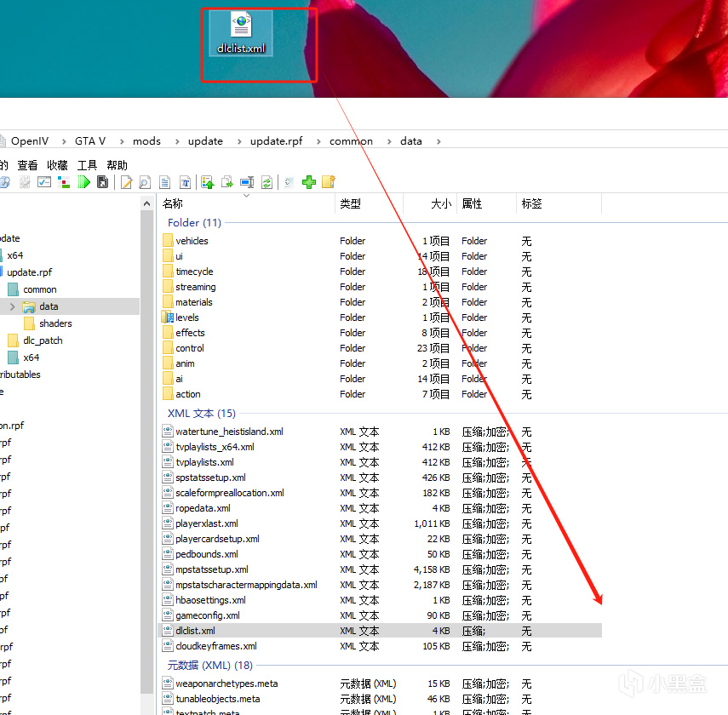Click the dark shortcut document icon
The width and height of the screenshot is (728, 715).
[103, 182]
